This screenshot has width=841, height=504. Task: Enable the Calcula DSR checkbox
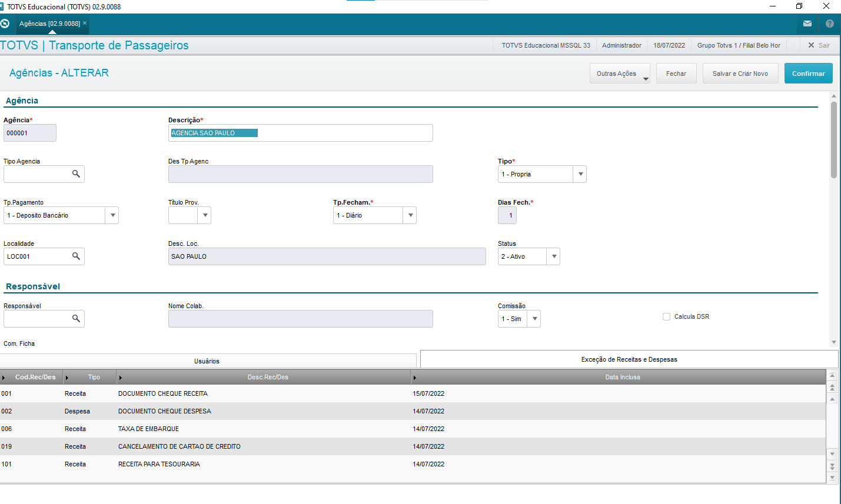pos(667,316)
